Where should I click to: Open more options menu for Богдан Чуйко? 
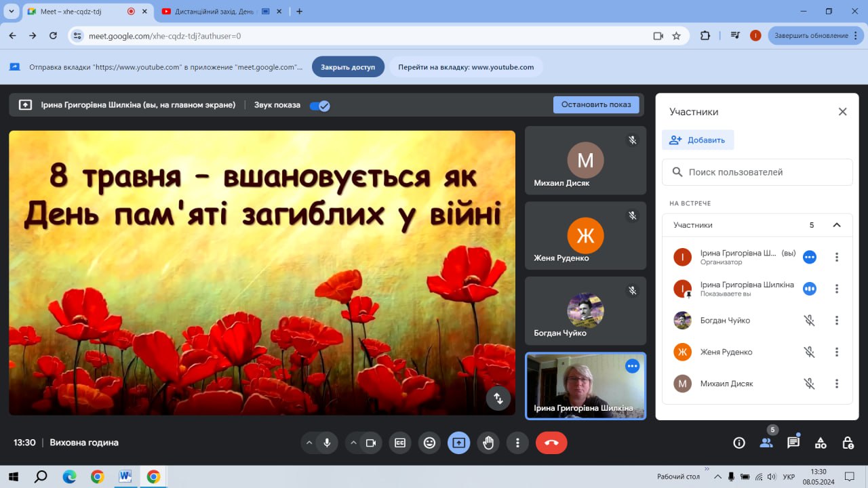(837, 321)
